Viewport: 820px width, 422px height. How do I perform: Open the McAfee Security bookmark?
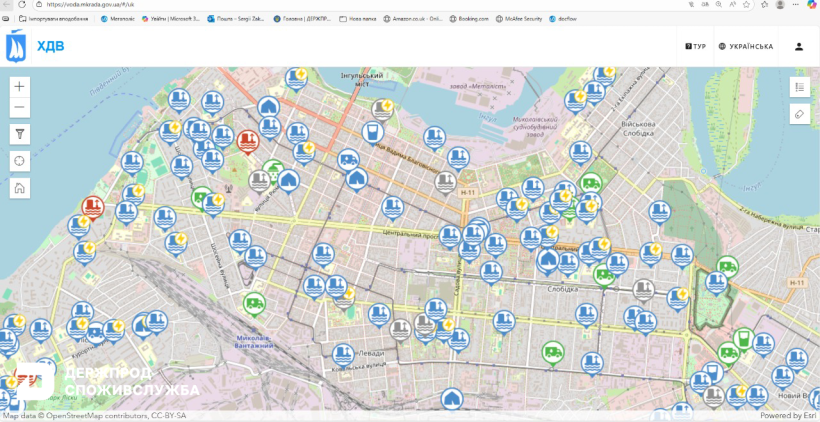tap(521, 18)
